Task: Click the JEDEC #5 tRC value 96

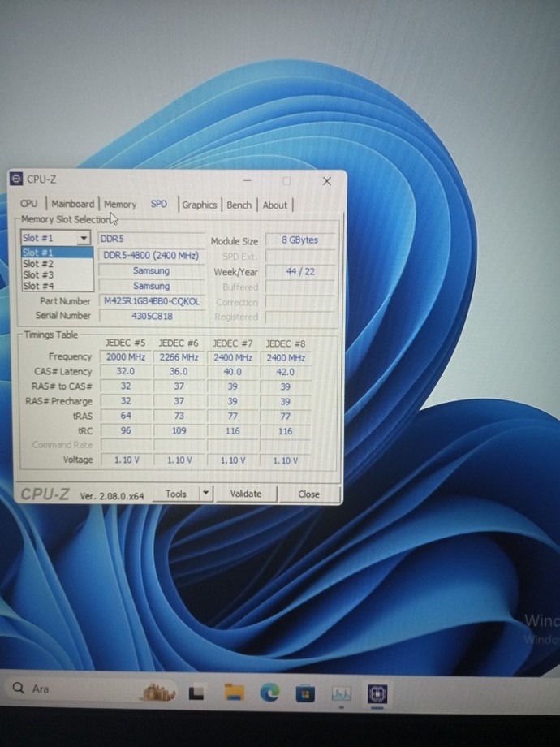Action: tap(126, 430)
